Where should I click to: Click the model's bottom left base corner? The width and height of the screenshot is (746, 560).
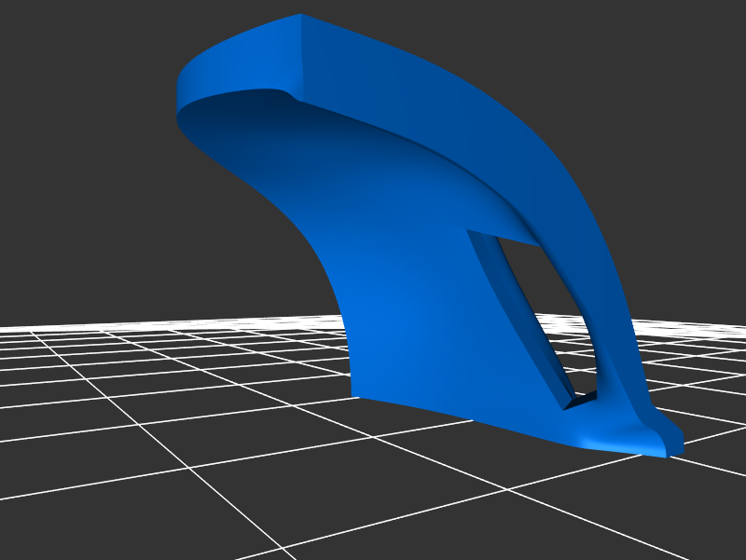coord(354,393)
